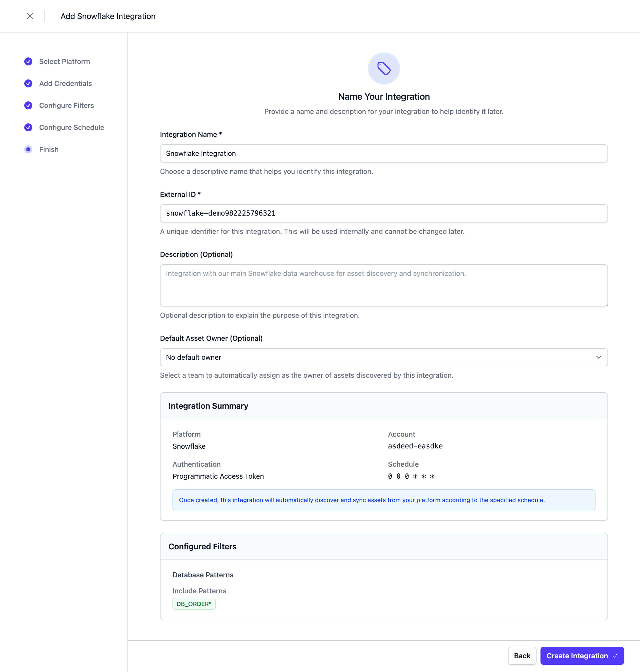Image resolution: width=640 pixels, height=672 pixels.
Task: Click into the External ID field
Action: [x=384, y=213]
